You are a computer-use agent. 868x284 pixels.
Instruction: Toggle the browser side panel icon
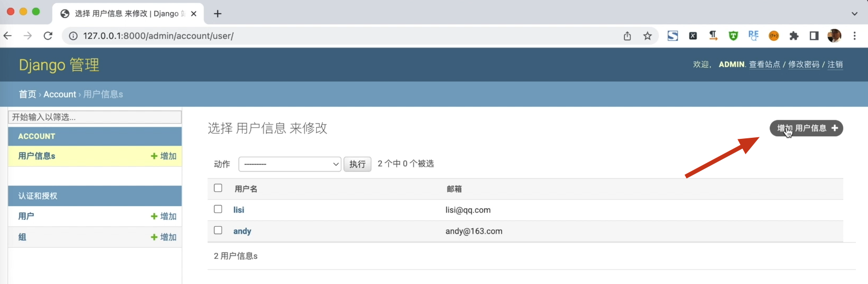point(814,36)
